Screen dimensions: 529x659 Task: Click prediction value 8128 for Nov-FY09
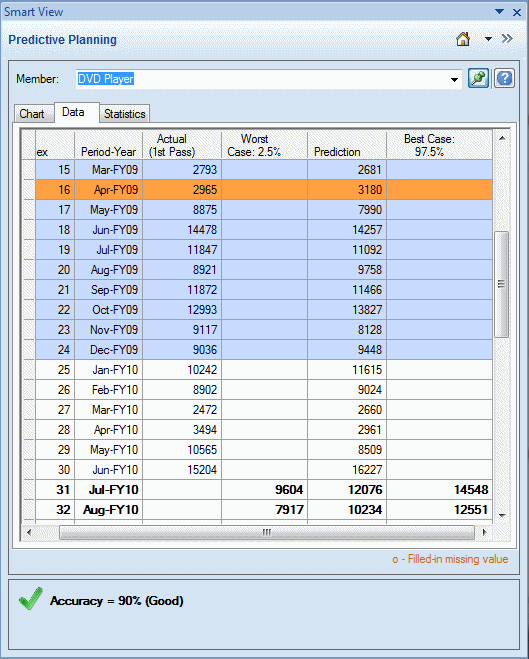click(347, 330)
